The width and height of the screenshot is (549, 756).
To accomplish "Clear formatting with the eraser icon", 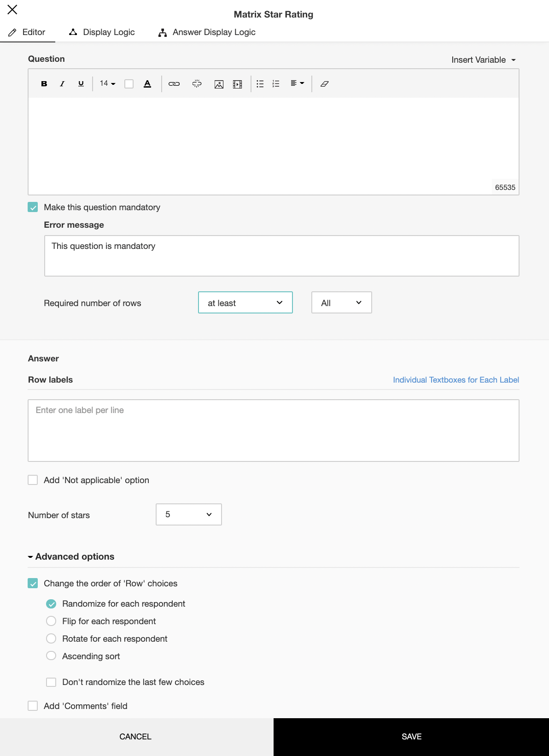I will pos(324,84).
